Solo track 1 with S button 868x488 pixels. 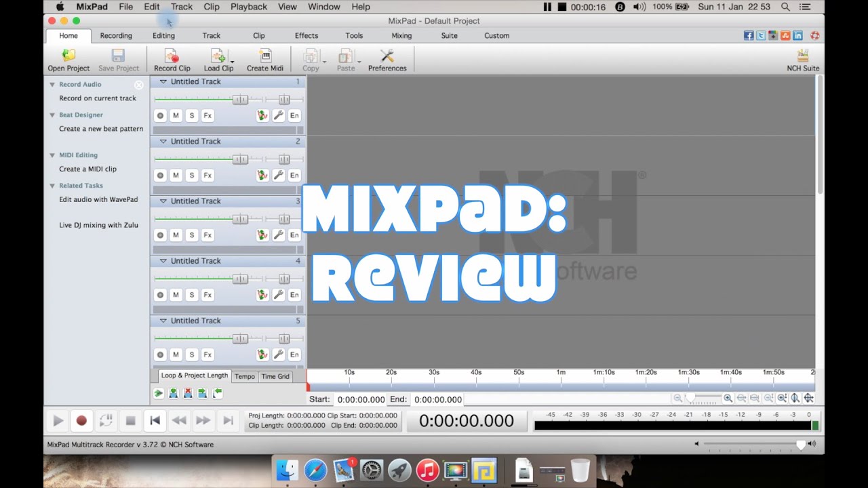(x=191, y=116)
